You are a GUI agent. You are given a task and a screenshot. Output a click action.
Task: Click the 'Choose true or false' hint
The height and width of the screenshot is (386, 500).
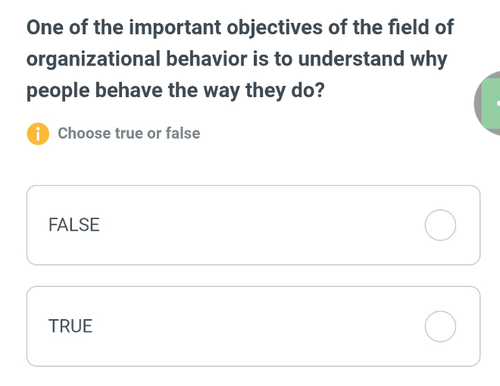point(129,133)
